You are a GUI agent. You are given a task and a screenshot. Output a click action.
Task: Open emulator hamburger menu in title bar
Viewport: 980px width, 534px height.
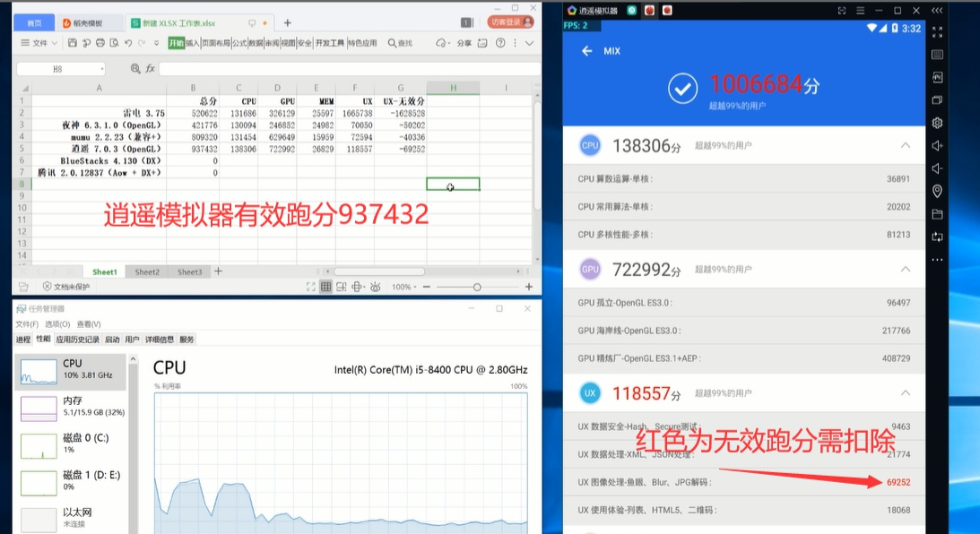pyautogui.click(x=860, y=11)
